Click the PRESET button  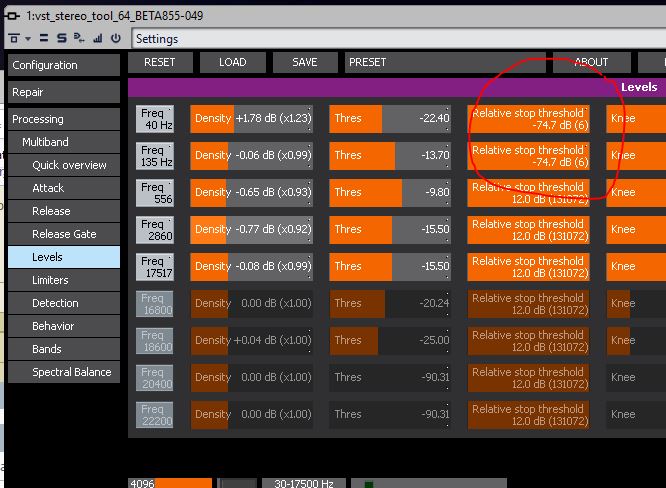coord(445,62)
